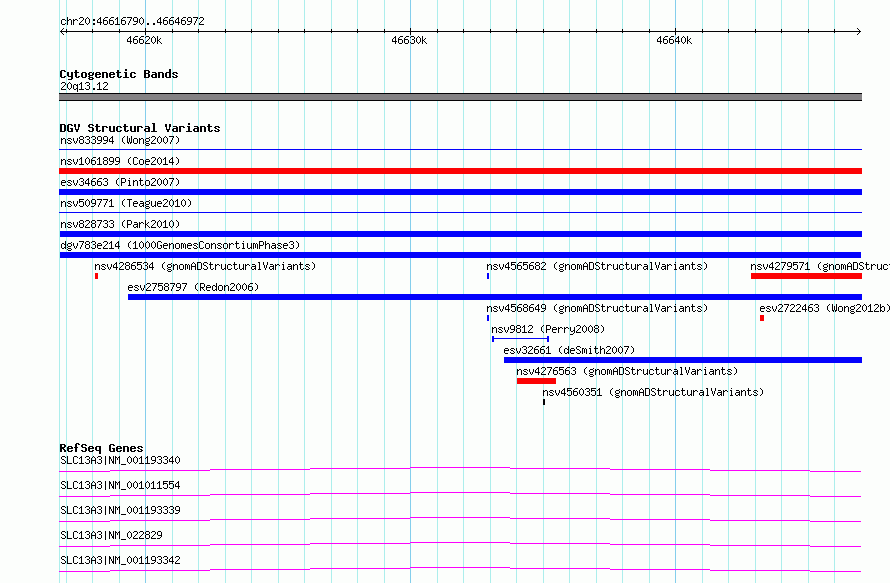890x583 pixels.
Task: Click the esv34663 (Pinto2007) label
Action: [120, 182]
